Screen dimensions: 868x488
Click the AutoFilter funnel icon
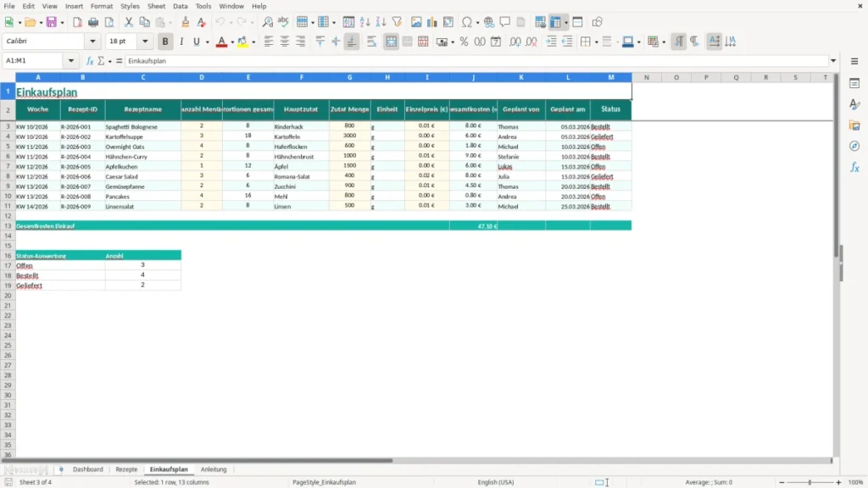[397, 22]
